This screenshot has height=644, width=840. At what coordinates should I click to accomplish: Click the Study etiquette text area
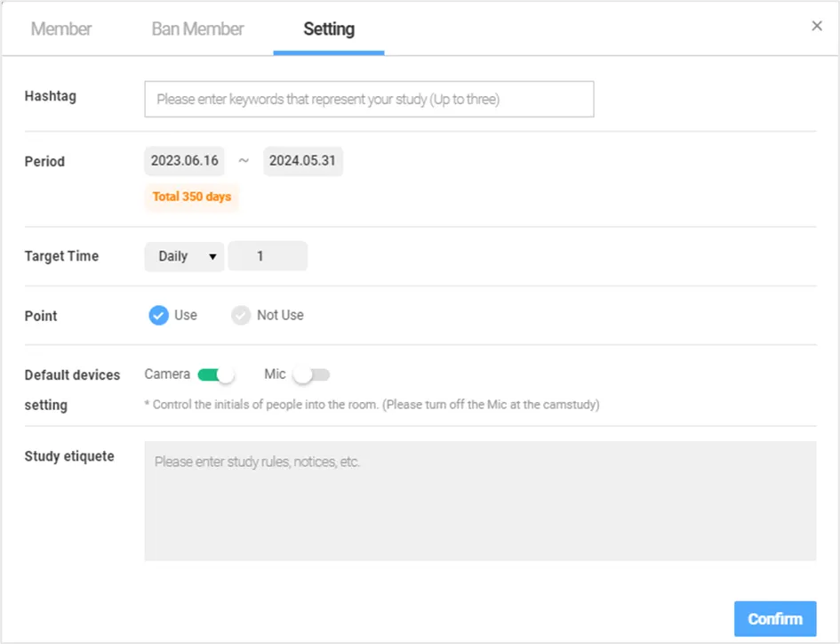click(x=480, y=501)
